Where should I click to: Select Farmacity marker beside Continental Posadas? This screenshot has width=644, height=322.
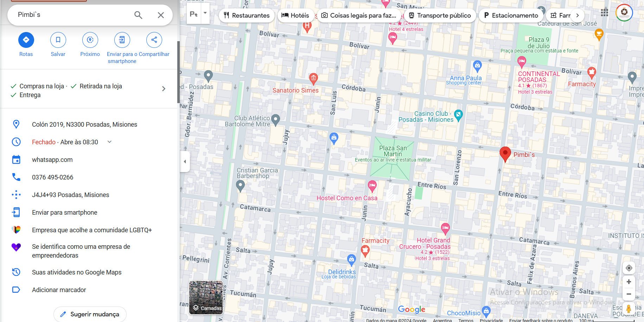pos(592,73)
